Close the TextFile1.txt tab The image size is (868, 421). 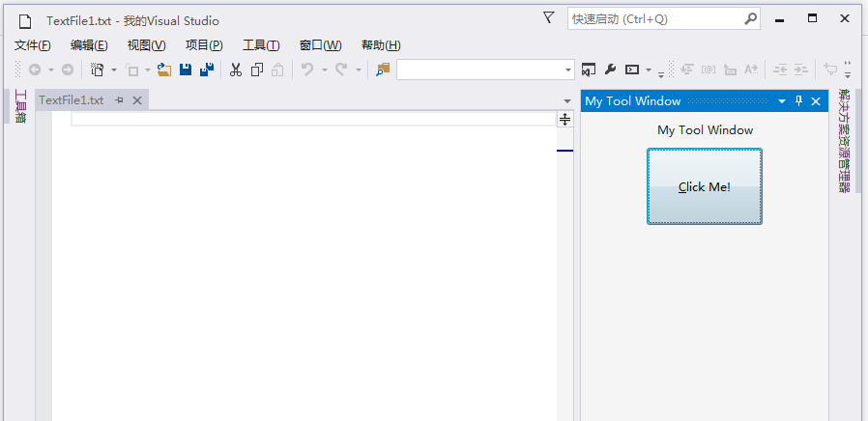point(137,100)
